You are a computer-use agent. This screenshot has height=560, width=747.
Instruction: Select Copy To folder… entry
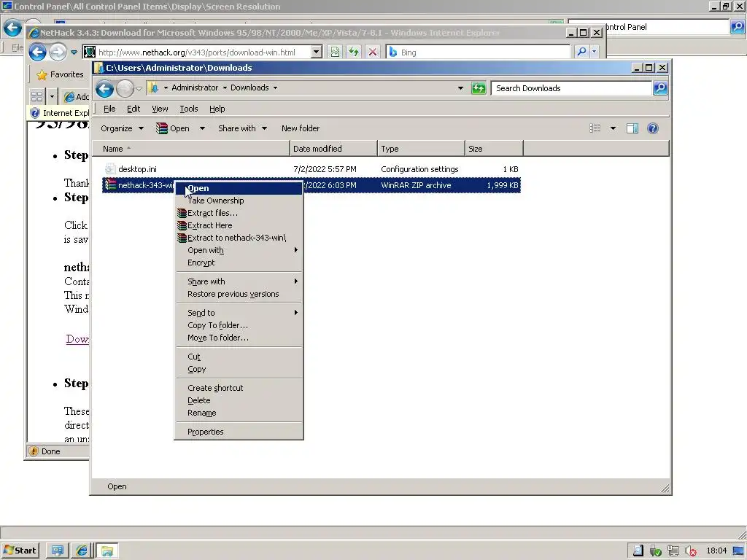click(x=239, y=325)
